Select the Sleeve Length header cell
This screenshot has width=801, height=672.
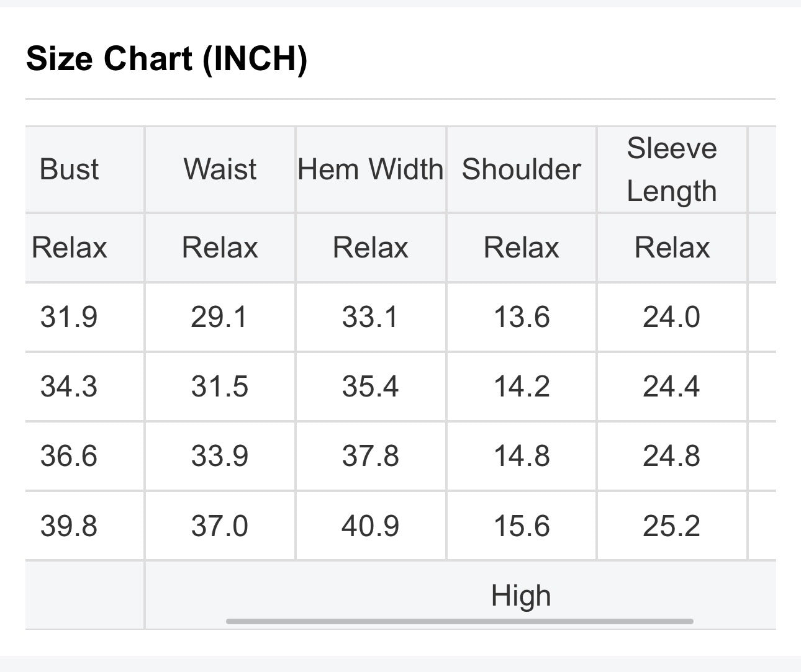[x=672, y=169]
